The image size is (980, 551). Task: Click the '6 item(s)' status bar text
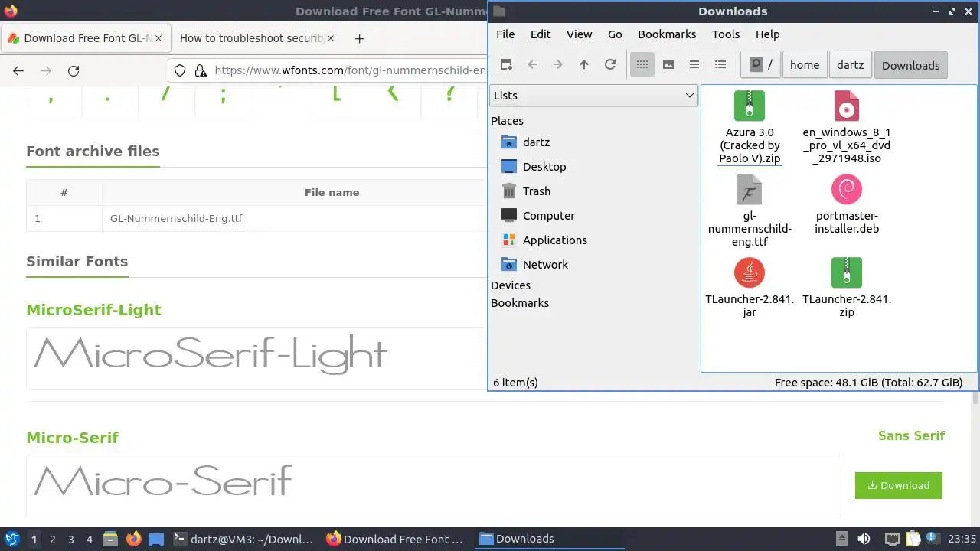pyautogui.click(x=515, y=382)
